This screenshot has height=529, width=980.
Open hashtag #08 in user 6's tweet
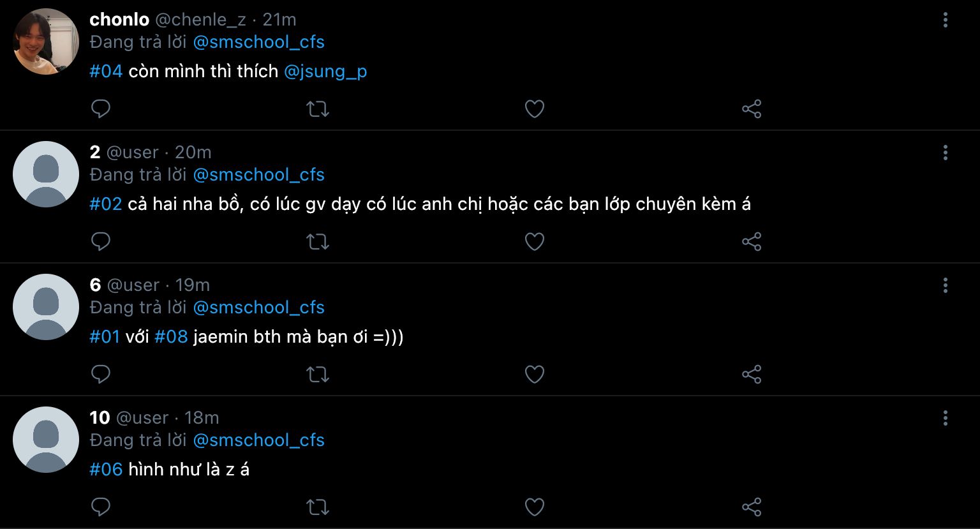171,337
